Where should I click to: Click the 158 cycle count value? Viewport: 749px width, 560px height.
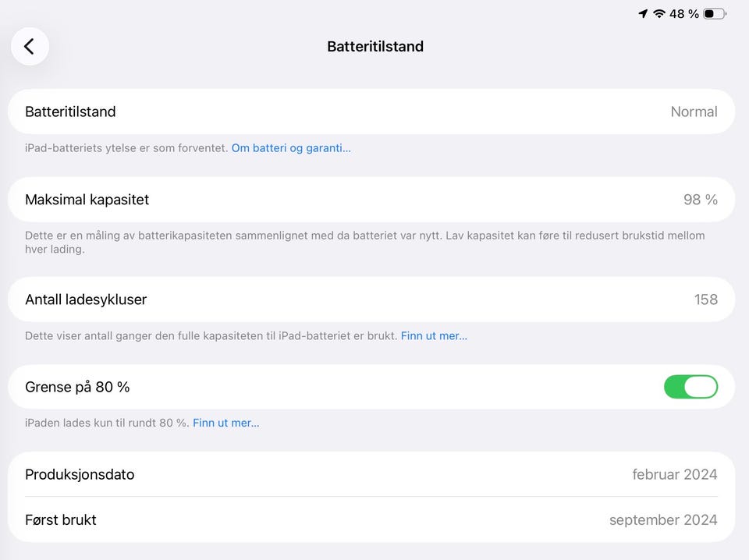tap(705, 299)
